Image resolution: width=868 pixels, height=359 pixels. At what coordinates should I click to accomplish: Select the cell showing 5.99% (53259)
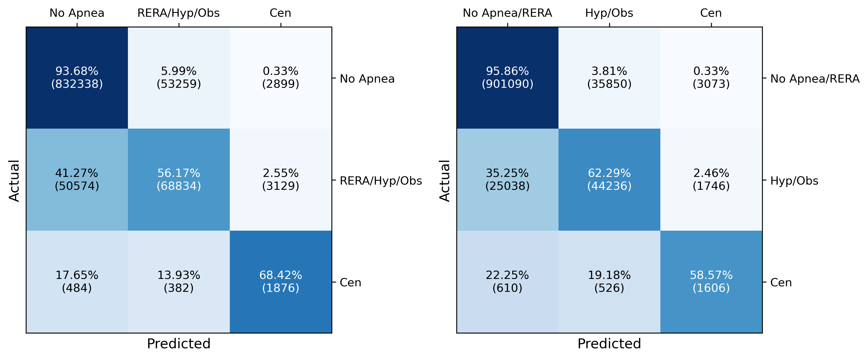pyautogui.click(x=179, y=78)
